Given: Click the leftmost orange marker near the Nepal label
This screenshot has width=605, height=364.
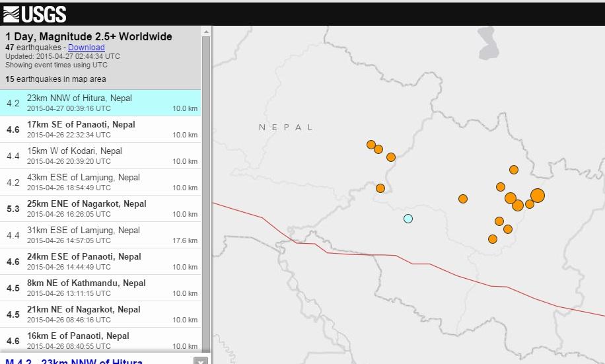Looking at the screenshot, I should (x=371, y=145).
